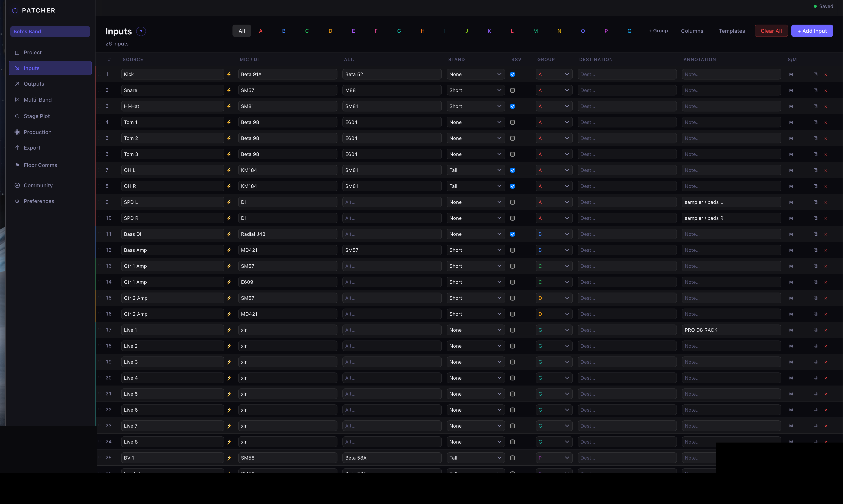Open the Inputs help question-mark icon
This screenshot has height=504, width=843.
point(141,32)
